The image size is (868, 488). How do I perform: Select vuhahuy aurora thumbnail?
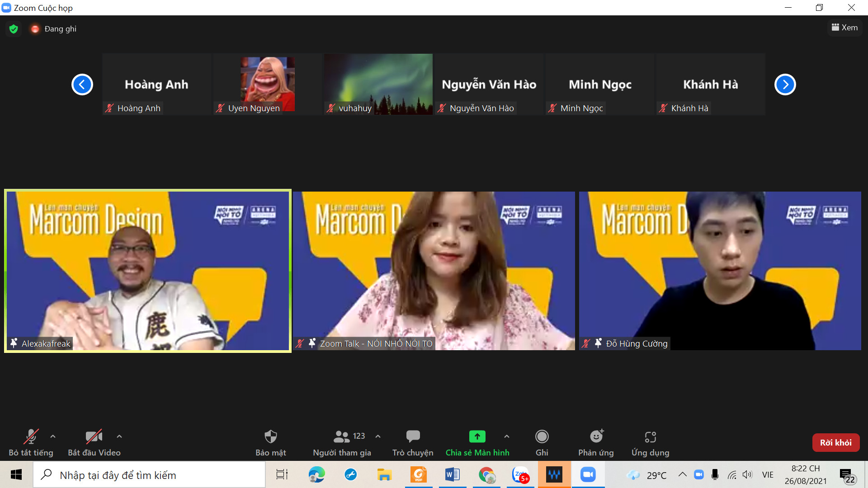[378, 84]
